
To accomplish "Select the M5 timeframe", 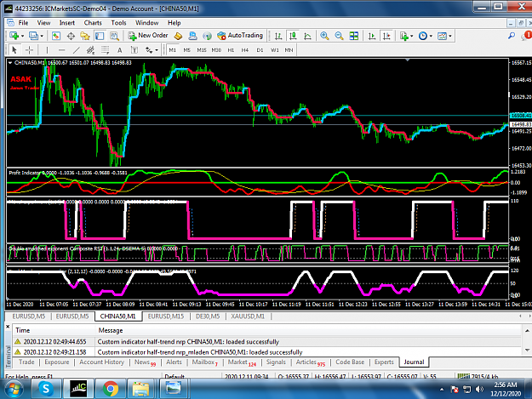I will [187, 50].
